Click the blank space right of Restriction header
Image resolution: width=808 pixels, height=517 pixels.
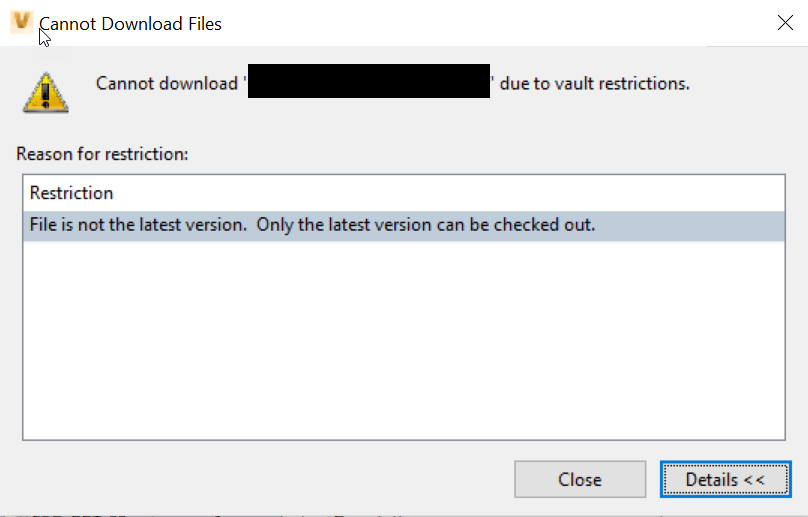click(450, 193)
